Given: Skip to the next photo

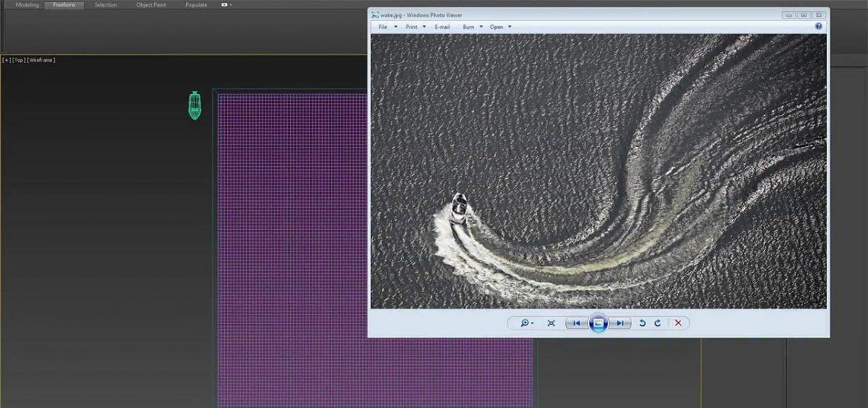Looking at the screenshot, I should [x=620, y=323].
